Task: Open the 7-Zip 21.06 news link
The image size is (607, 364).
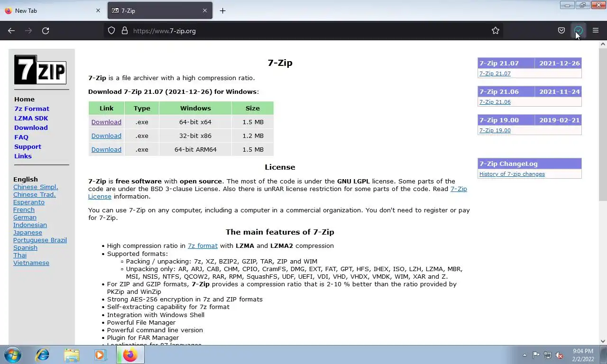Action: pos(495,102)
